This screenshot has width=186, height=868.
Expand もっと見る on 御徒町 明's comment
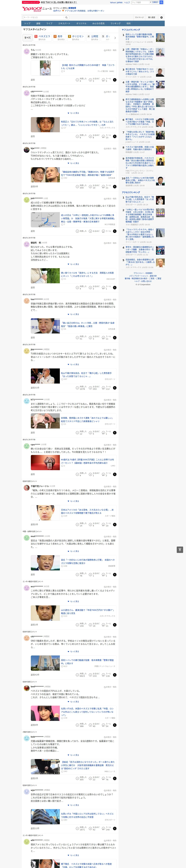[x=73, y=264]
